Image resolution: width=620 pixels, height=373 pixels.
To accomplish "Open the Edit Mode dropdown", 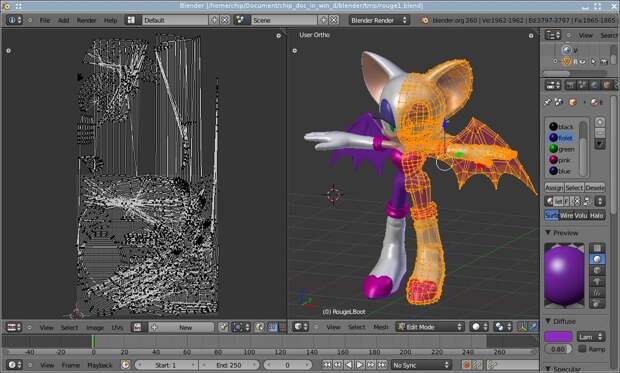I will [430, 327].
